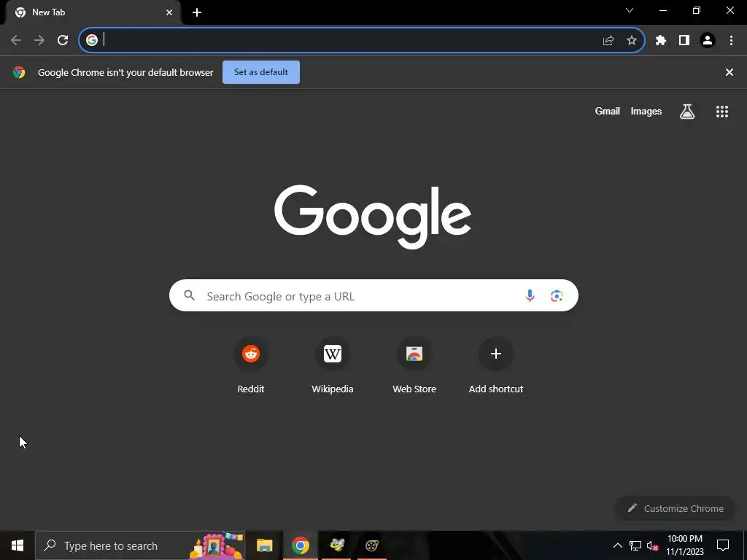Reload the page with the refresh icon

click(x=63, y=41)
